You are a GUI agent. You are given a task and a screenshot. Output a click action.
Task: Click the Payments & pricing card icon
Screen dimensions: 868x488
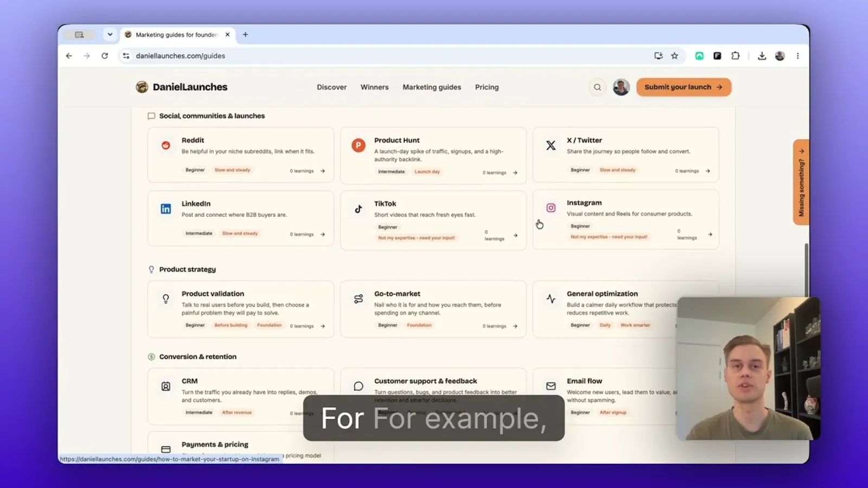[166, 450]
